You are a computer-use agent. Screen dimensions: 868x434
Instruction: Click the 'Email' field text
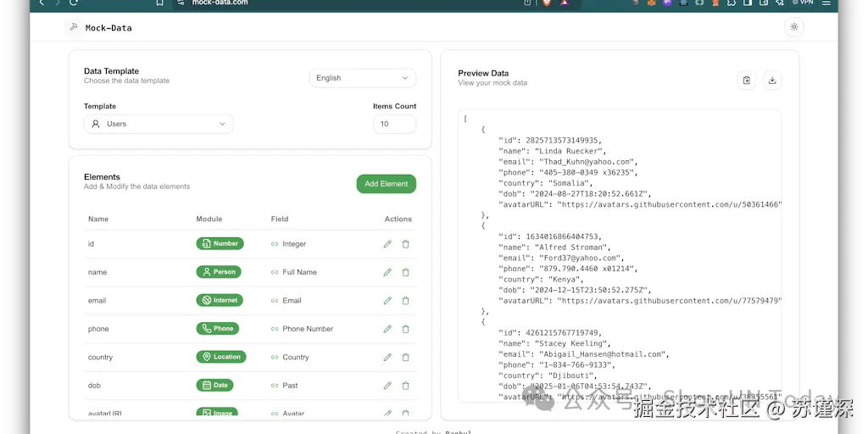point(292,301)
